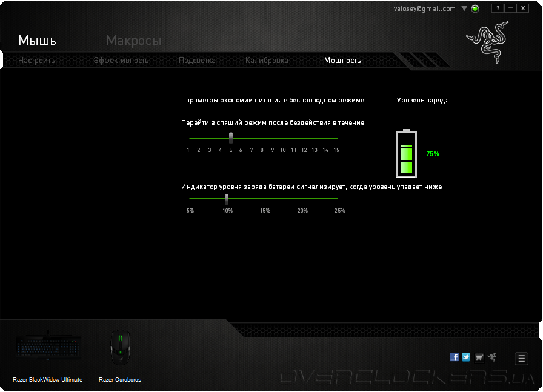Click the Перейти в спящий режим label
543x392 pixels.
[x=273, y=122]
